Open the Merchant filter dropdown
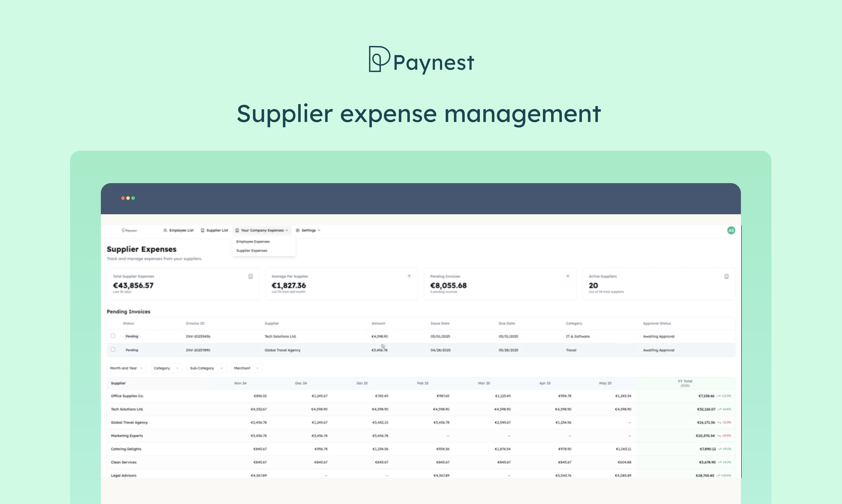 (246, 368)
